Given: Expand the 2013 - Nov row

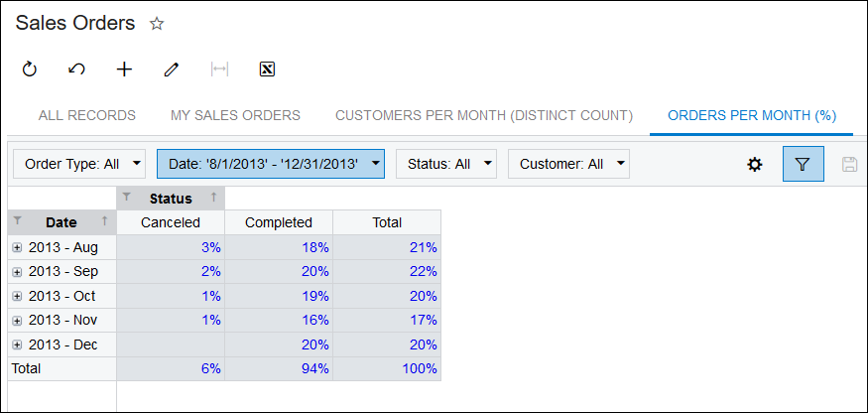Looking at the screenshot, I should (17, 320).
